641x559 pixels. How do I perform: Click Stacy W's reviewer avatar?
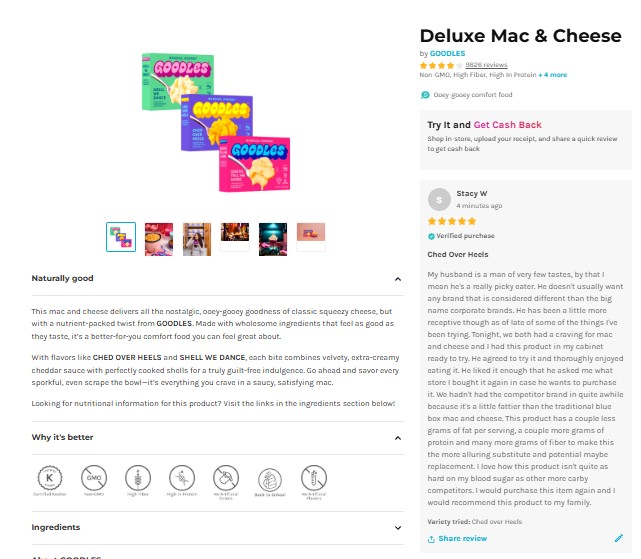pyautogui.click(x=437, y=197)
